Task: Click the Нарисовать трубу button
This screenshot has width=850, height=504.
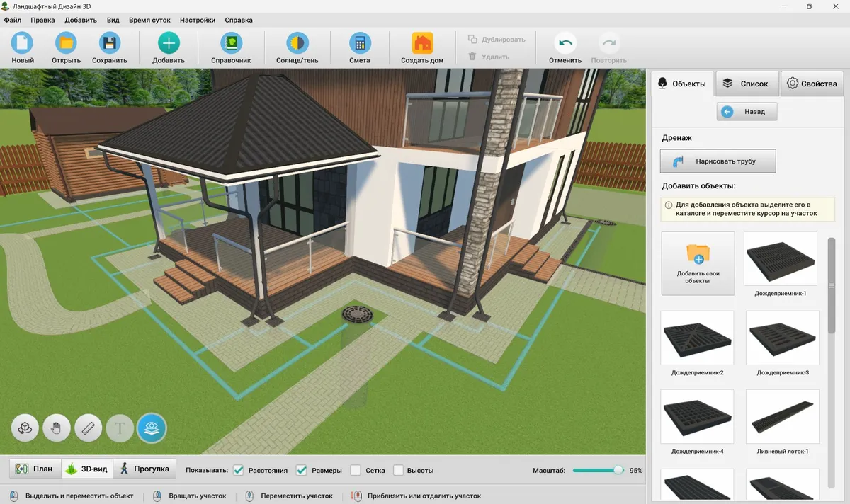Action: 718,161
